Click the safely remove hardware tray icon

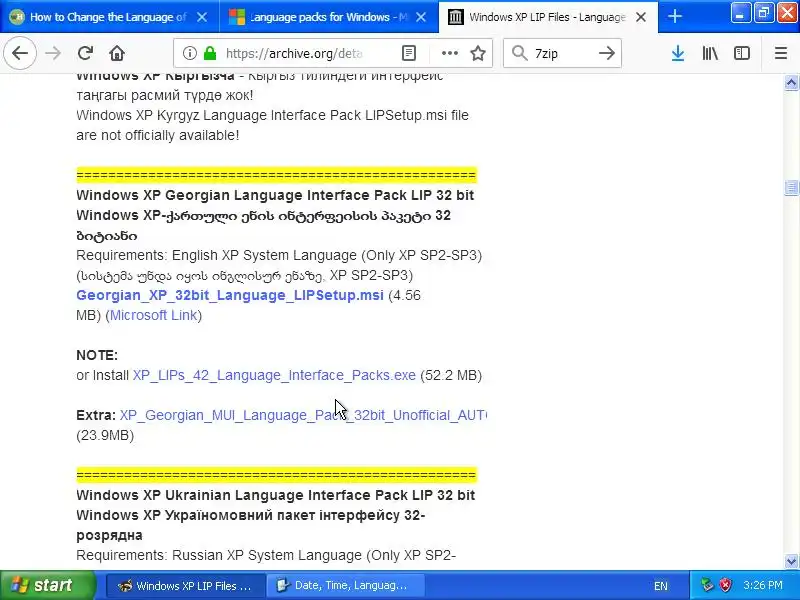pyautogui.click(x=707, y=585)
